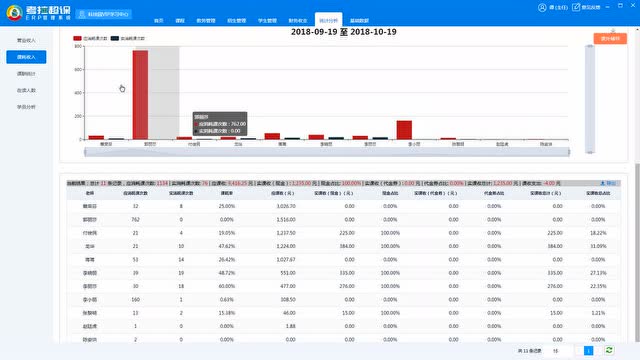Click page number 1 in pagination
This screenshot has width=640, height=360.
tap(588, 351)
